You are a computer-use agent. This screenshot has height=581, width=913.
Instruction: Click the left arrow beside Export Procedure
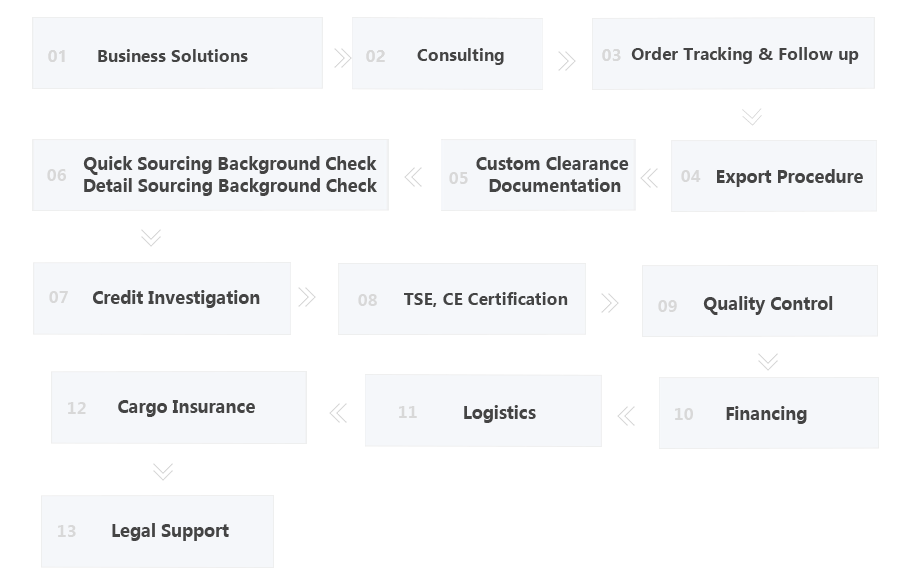click(649, 178)
